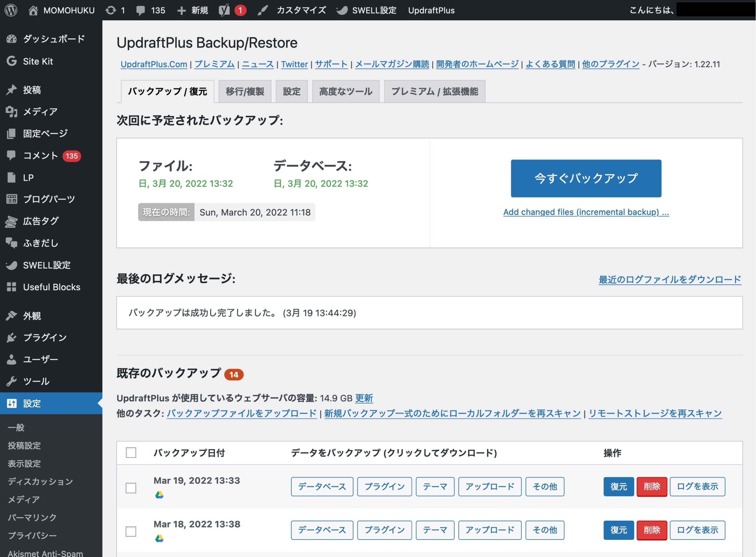Download その他 from Mar 19 backup
The height and width of the screenshot is (557, 756).
tap(545, 486)
